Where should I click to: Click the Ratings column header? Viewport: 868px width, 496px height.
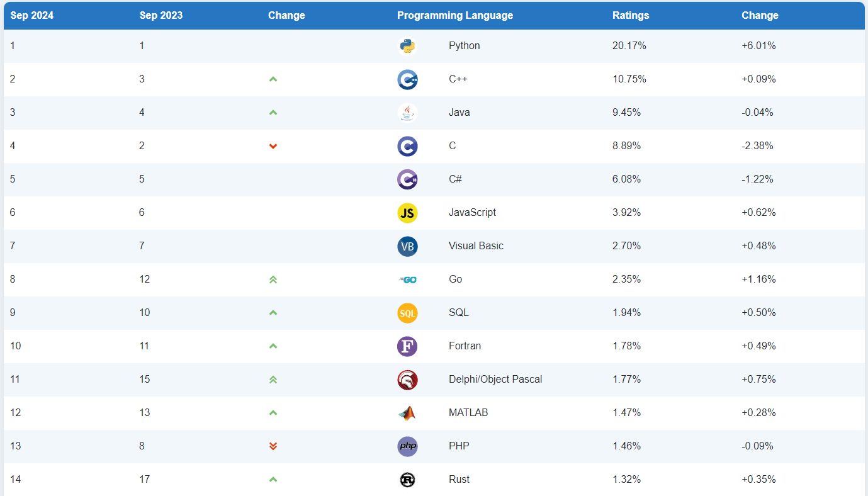point(630,15)
